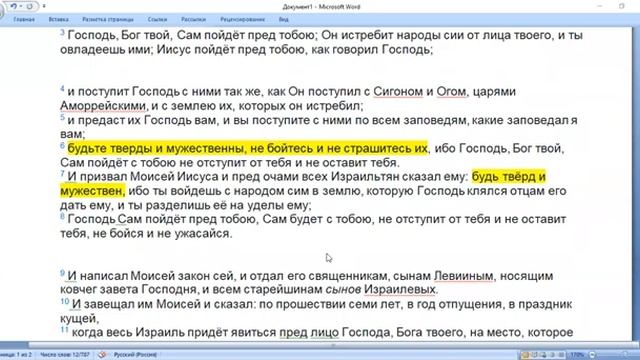Switch to Full Screen Reading view icon
640x360 pixels.
(x=534, y=355)
